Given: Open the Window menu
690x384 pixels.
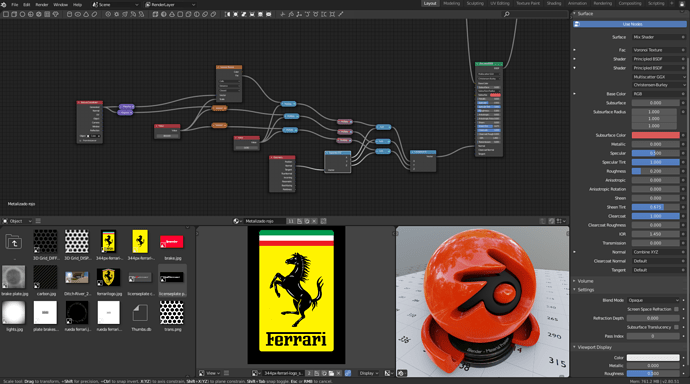Looking at the screenshot, I should (60, 4).
